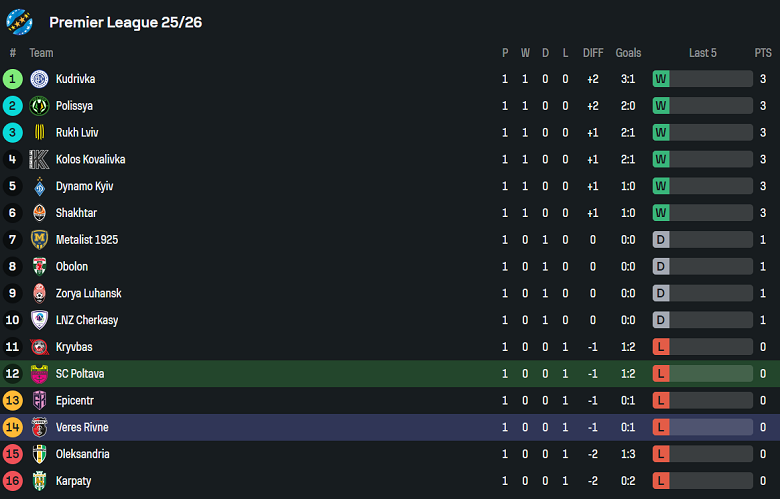The image size is (780, 499).
Task: Click the Metalist 1925 club crest
Action: point(39,240)
